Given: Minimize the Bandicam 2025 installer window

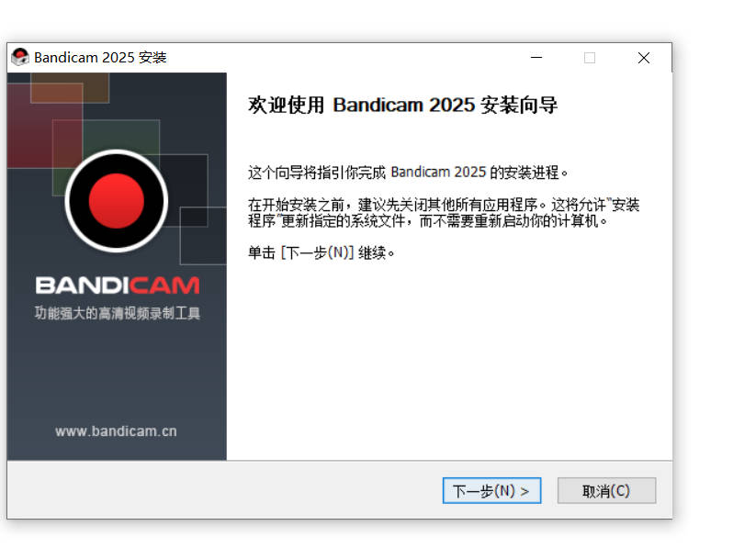Looking at the screenshot, I should (536, 57).
